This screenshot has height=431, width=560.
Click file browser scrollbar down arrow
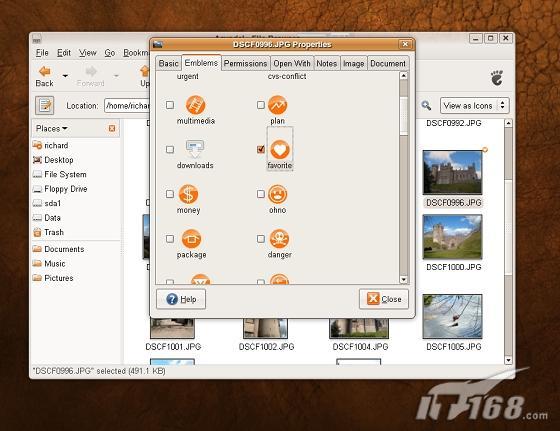pyautogui.click(x=508, y=360)
